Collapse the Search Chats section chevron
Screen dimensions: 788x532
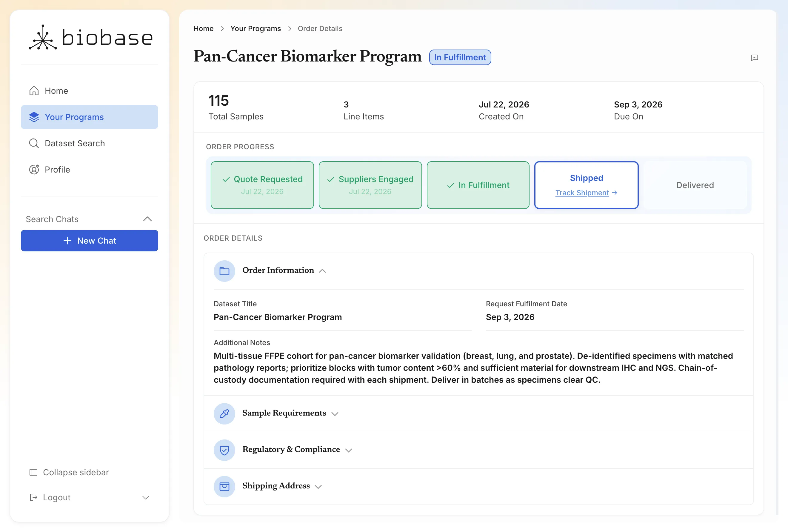click(147, 219)
